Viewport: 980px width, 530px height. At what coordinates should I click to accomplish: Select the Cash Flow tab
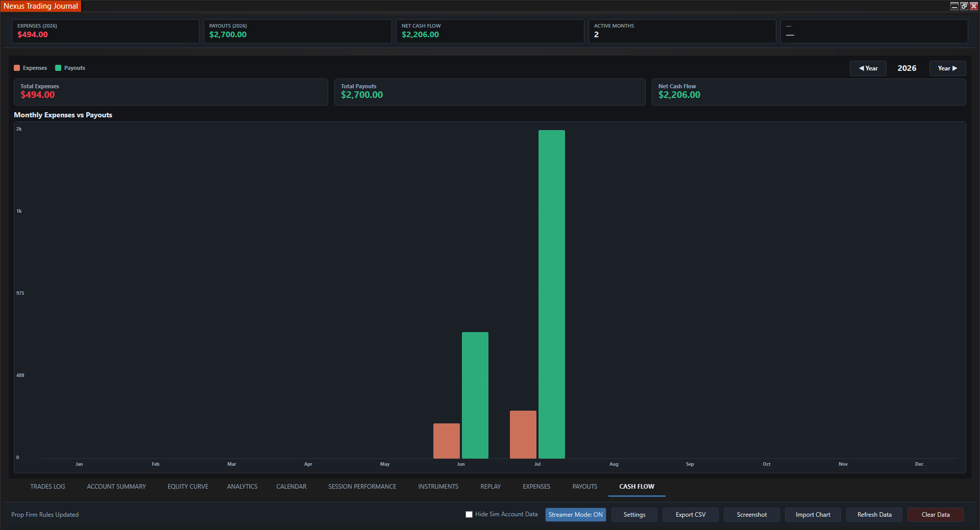coord(636,487)
